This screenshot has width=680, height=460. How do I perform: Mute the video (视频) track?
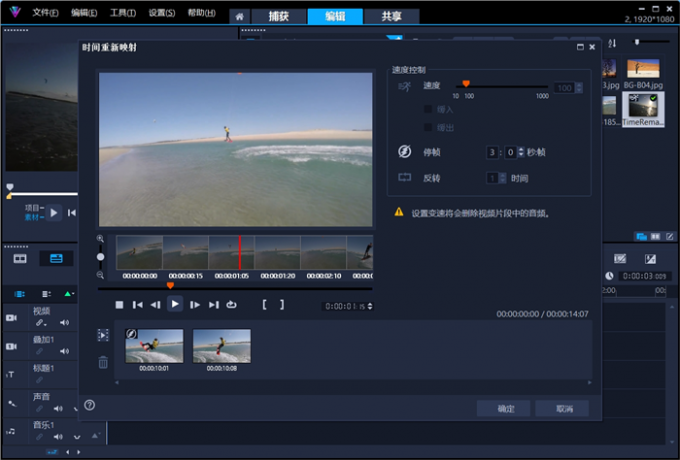pos(64,322)
